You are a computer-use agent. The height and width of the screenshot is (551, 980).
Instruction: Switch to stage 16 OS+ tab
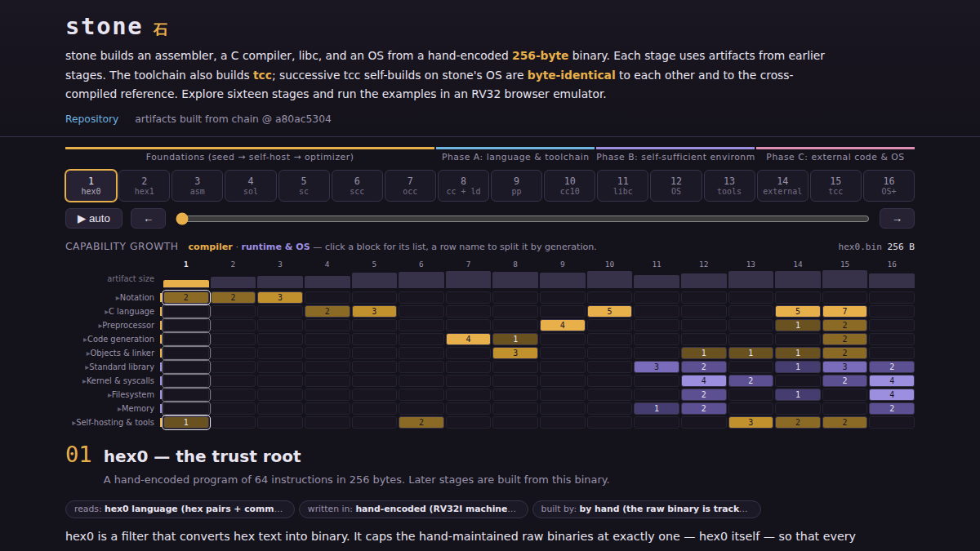coord(889,185)
